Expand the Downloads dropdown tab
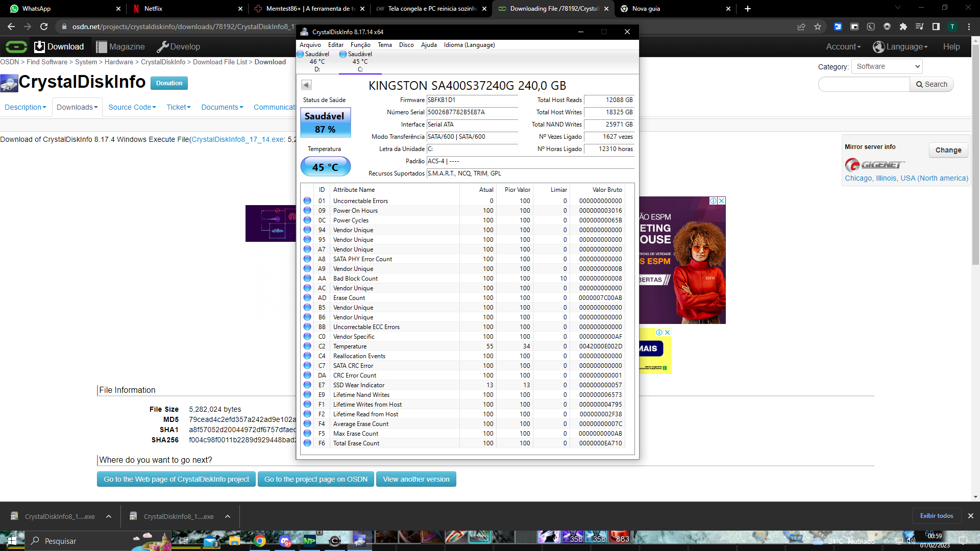Screen dimensions: 980x551 click(x=77, y=107)
